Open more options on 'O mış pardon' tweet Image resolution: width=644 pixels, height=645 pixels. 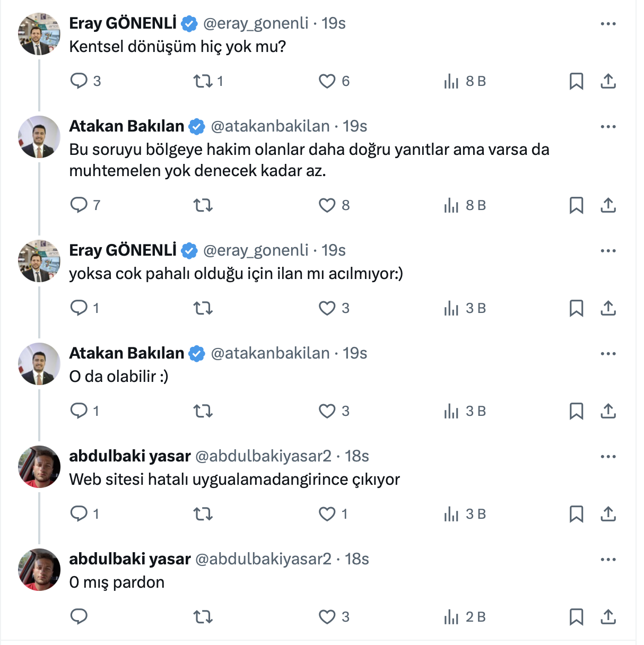tap(608, 560)
